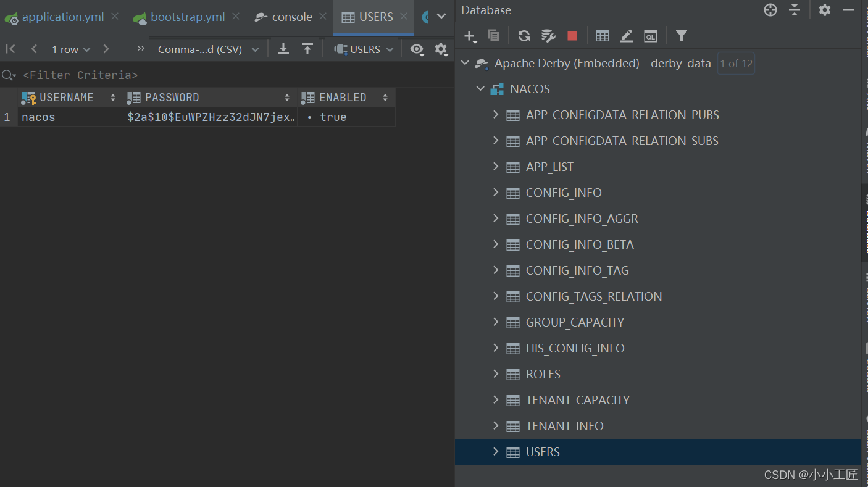The width and height of the screenshot is (868, 487).
Task: Collapse the NACOS schema node
Action: point(480,89)
